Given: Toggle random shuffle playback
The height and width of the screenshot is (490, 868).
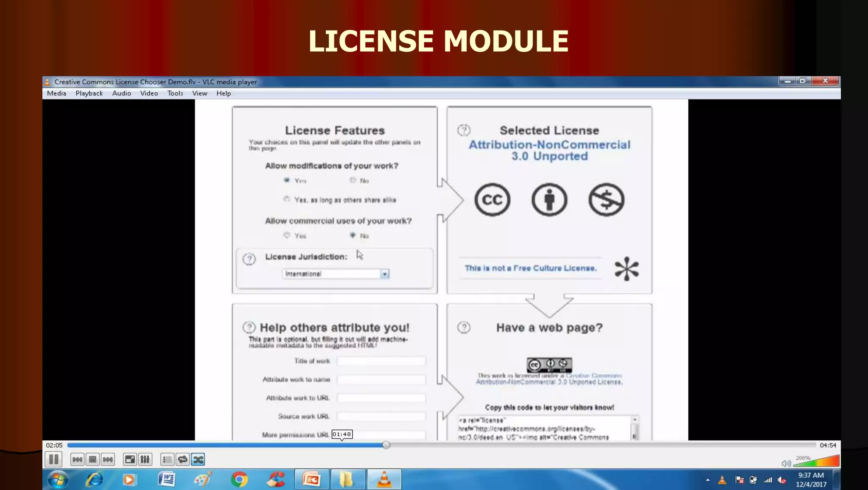Looking at the screenshot, I should tap(198, 459).
